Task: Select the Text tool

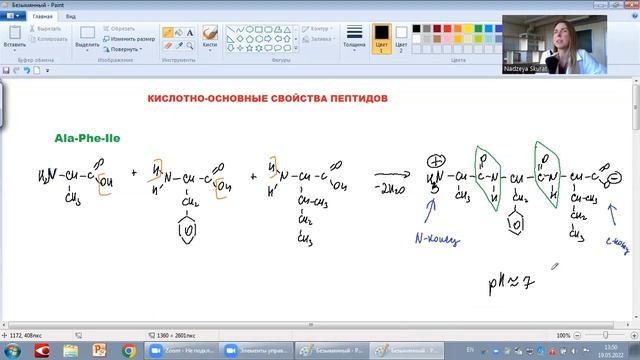Action: click(x=190, y=33)
